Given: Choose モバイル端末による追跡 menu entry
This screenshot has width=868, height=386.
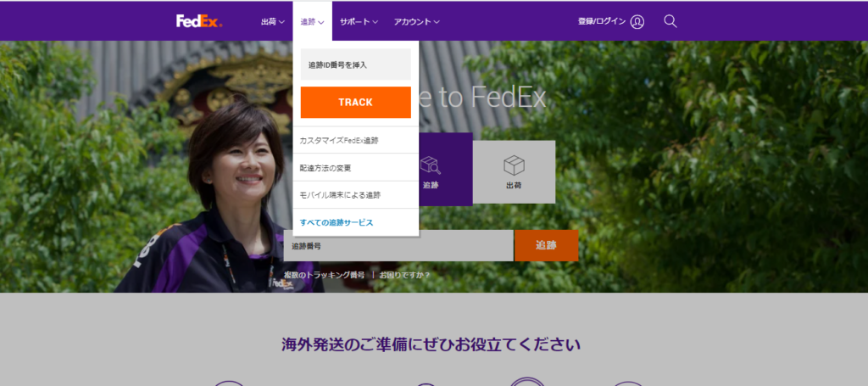Looking at the screenshot, I should pos(340,195).
